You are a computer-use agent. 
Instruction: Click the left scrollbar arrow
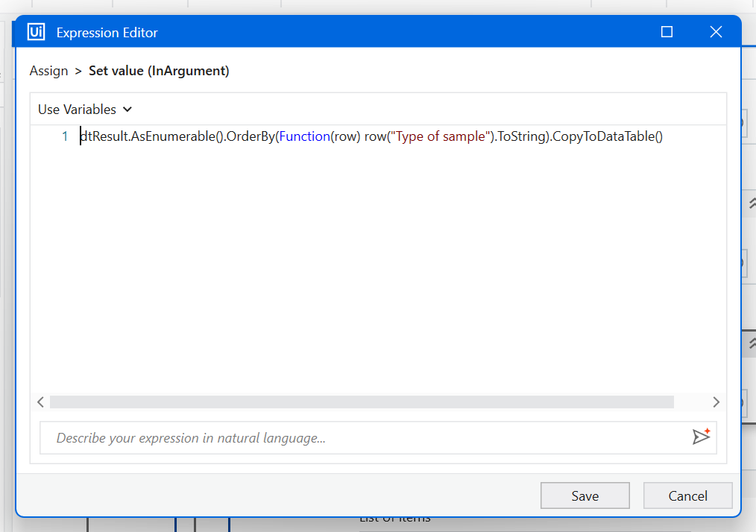point(41,402)
